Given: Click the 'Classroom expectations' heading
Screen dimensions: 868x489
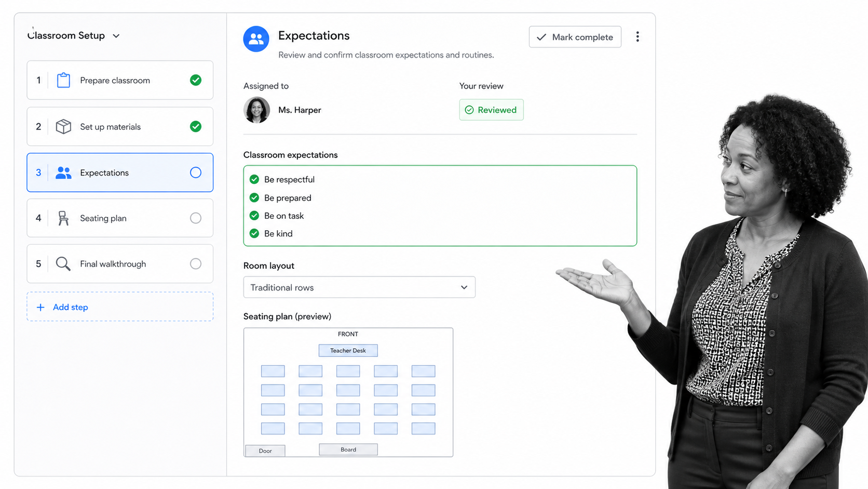Looking at the screenshot, I should 290,155.
